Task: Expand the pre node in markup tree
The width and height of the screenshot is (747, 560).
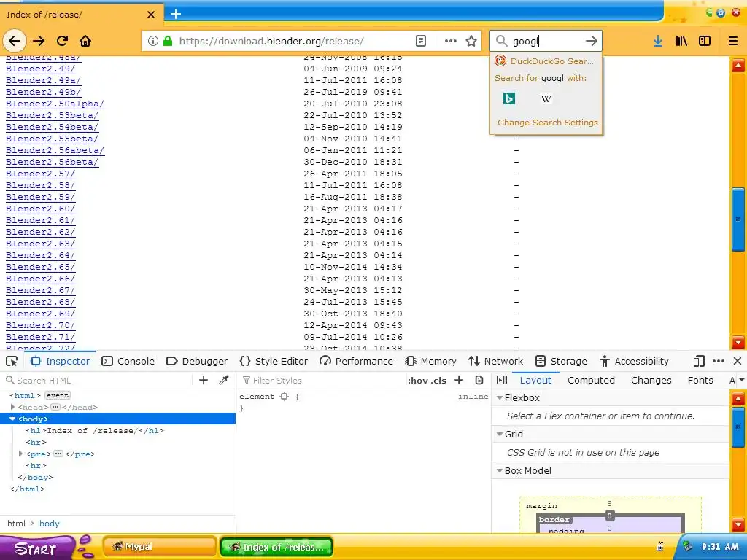Action: pyautogui.click(x=20, y=454)
